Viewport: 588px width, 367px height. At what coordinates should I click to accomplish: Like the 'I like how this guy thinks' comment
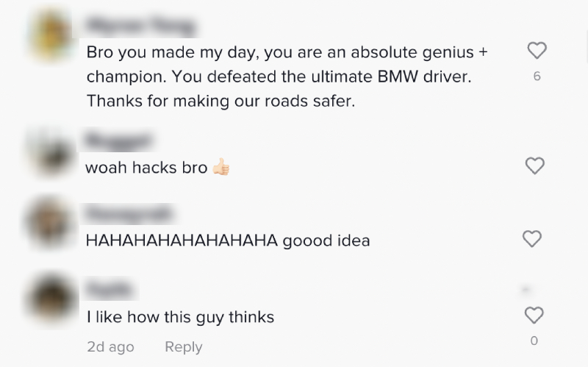tap(534, 316)
